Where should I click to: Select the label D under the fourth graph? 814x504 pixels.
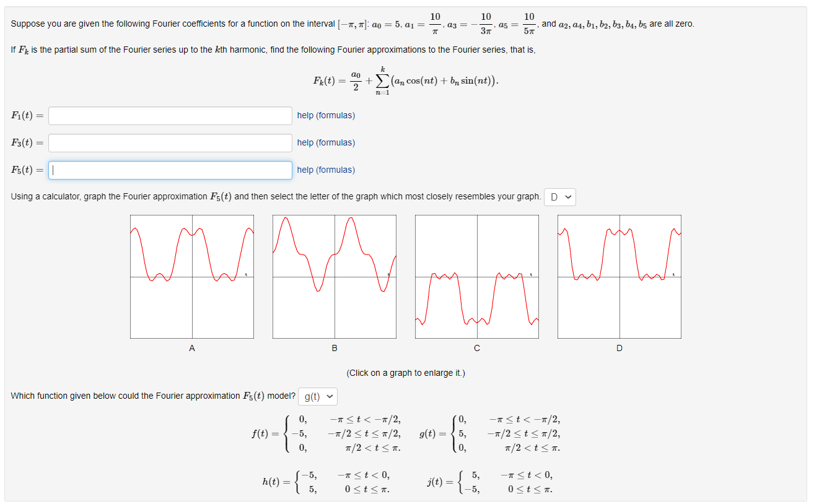coord(619,349)
